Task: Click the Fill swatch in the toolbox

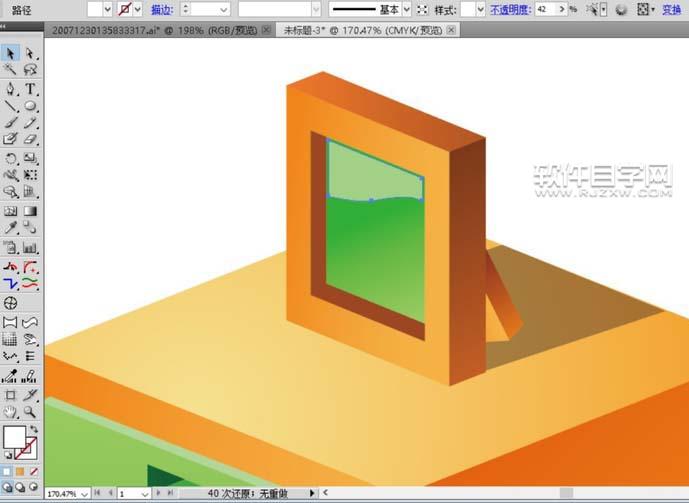Action: tap(15, 437)
